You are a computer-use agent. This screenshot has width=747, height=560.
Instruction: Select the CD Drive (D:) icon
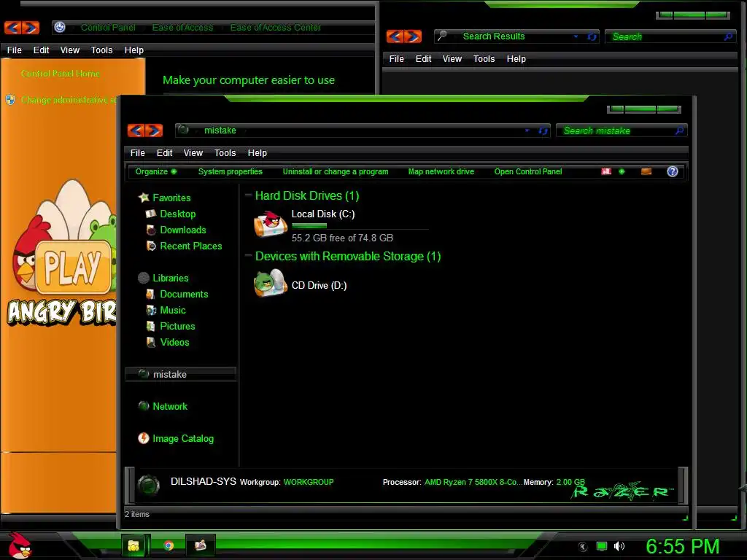click(270, 283)
